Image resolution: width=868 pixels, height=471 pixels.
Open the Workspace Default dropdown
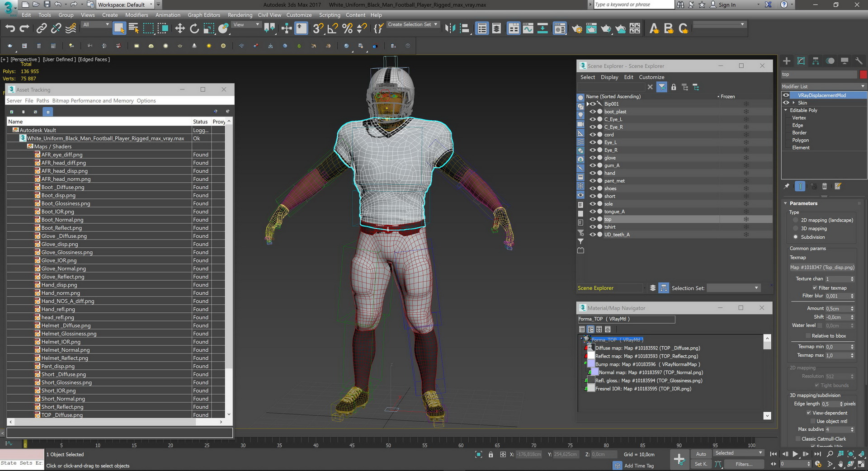[126, 5]
